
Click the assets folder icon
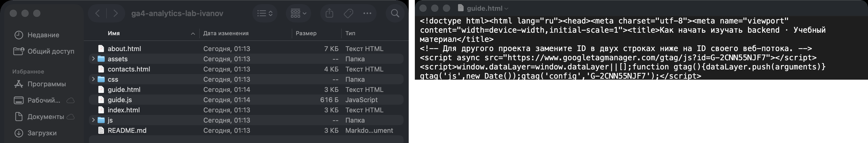[x=101, y=59]
